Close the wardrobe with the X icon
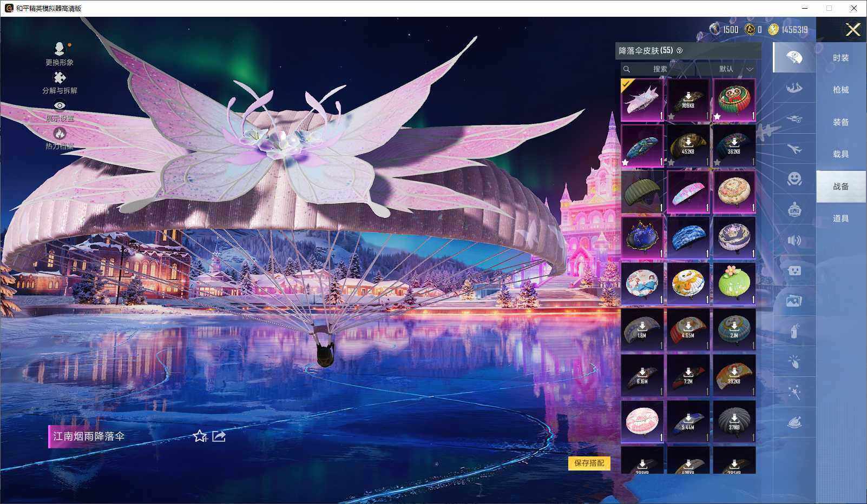 click(x=853, y=29)
